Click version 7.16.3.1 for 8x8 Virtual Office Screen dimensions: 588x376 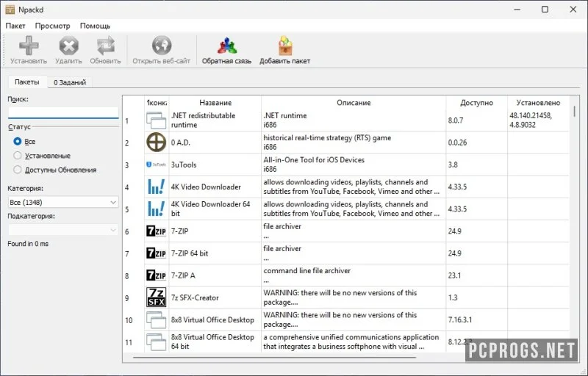point(460,320)
